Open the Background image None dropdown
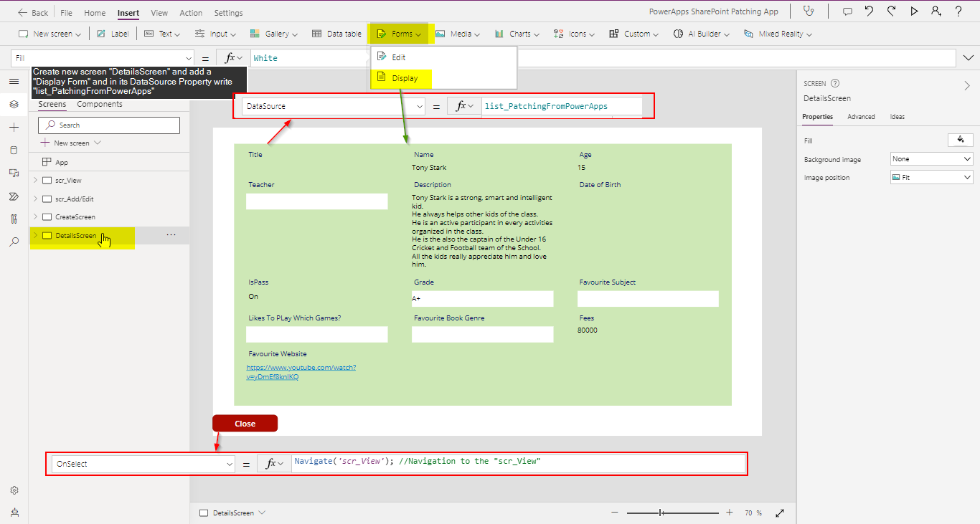980x524 pixels. 931,159
